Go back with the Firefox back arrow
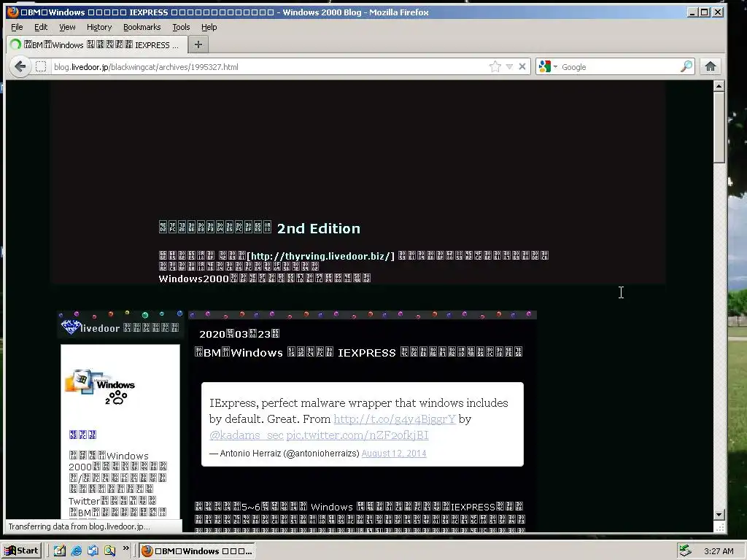747x560 pixels. tap(20, 66)
